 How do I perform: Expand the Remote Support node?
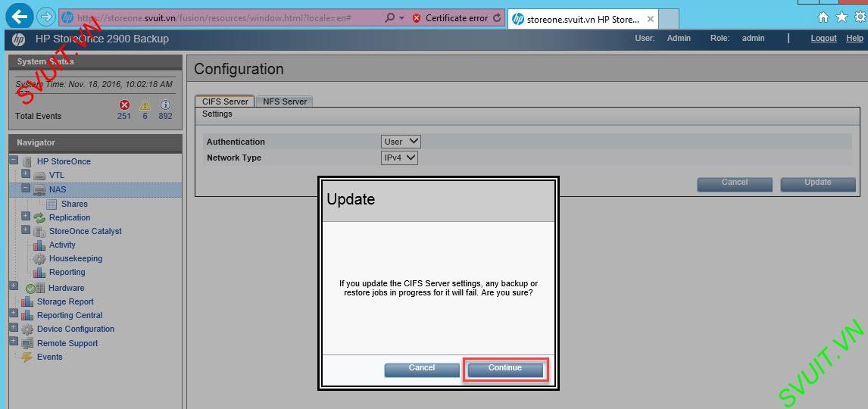pos(14,341)
